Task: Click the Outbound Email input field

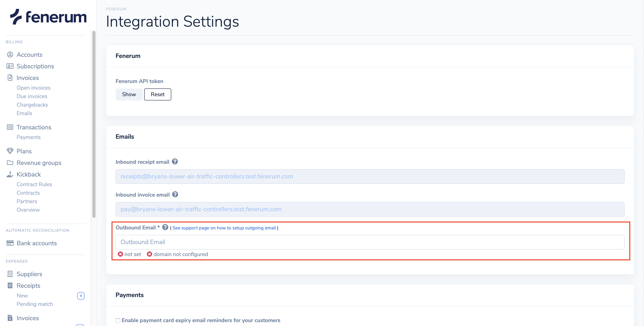Action: 370,242
